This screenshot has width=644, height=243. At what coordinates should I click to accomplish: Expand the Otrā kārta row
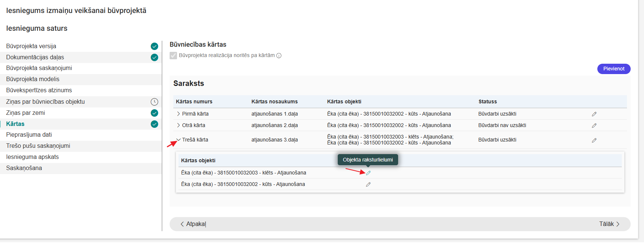coord(178,125)
